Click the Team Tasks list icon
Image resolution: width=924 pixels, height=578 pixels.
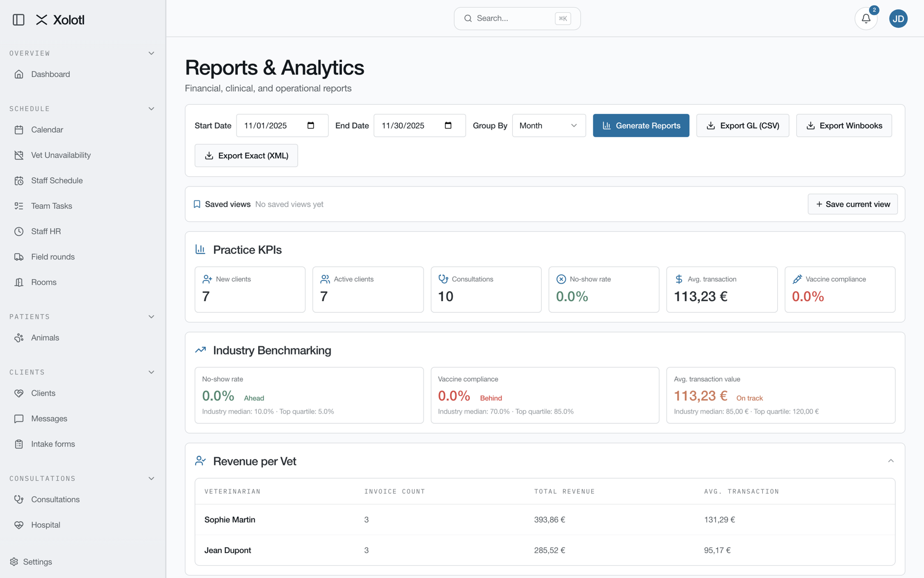tap(19, 206)
